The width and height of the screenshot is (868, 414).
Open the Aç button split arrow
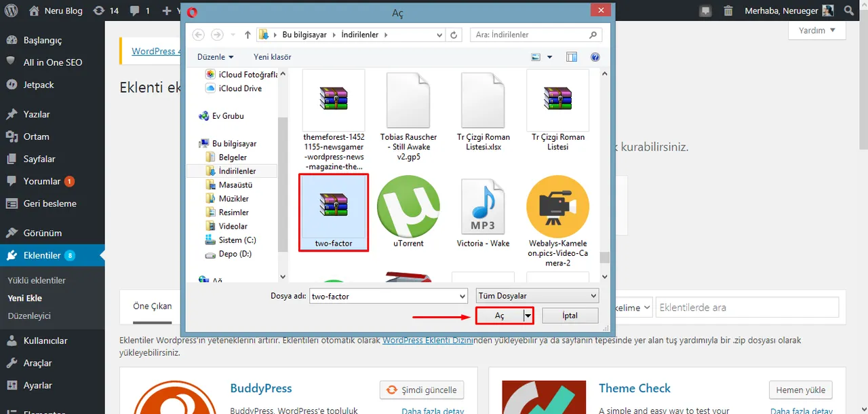528,316
